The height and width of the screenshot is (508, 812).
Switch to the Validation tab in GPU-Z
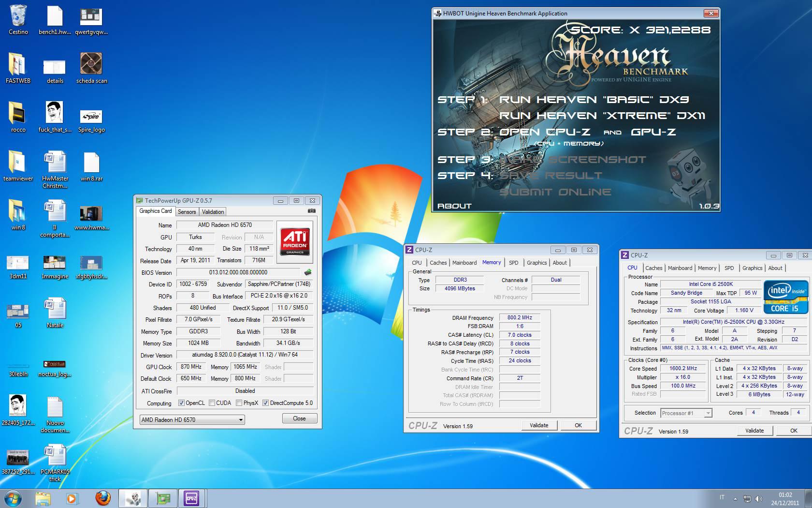click(x=213, y=212)
